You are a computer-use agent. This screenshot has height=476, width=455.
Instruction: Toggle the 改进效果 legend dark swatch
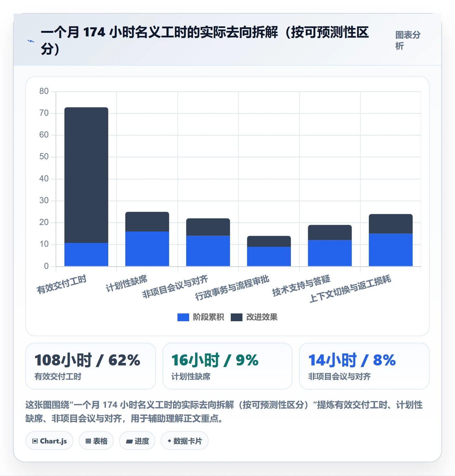(x=237, y=317)
